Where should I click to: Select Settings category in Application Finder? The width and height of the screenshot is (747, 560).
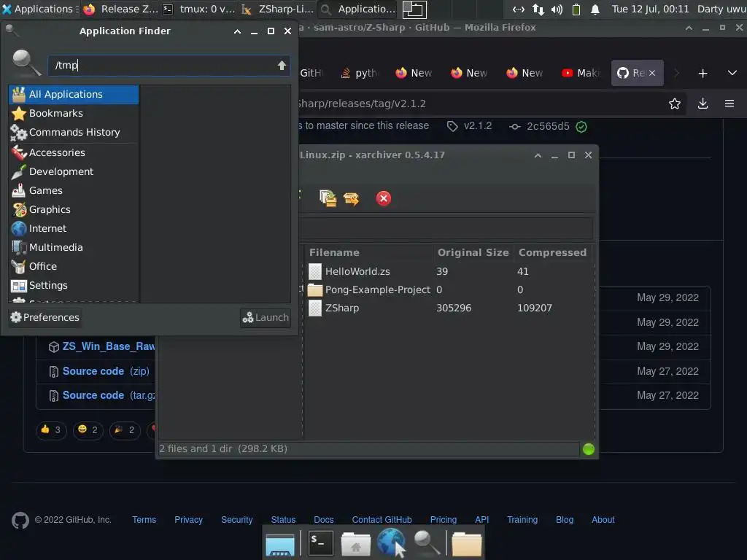coord(74,286)
